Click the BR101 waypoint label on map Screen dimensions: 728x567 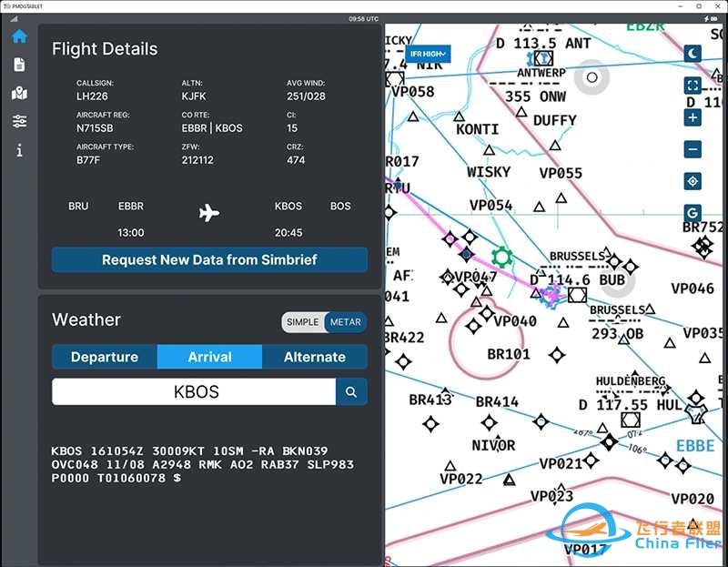pos(509,354)
